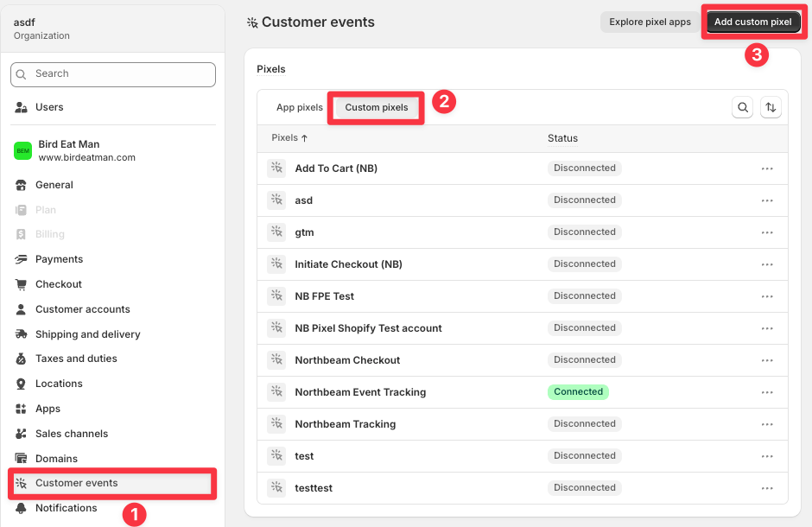812x527 pixels.
Task: Open the Customer events settings page
Action: coord(112,483)
